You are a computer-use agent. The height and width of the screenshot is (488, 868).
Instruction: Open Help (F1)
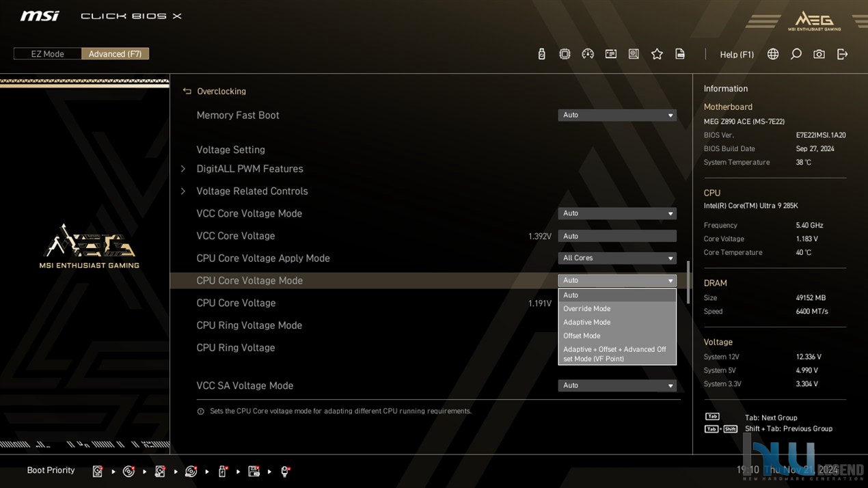point(737,55)
